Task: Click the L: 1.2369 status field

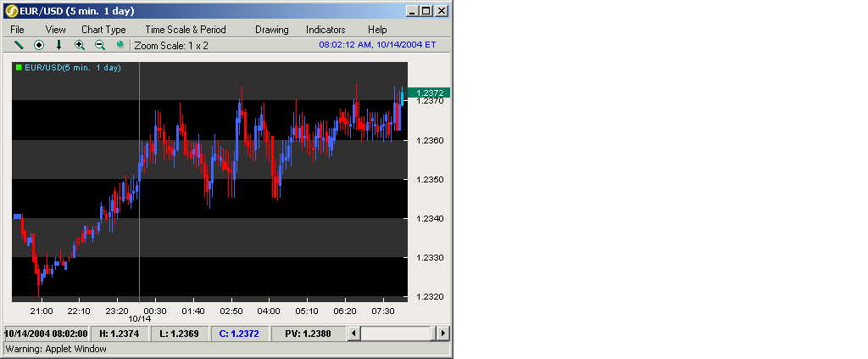Action: (179, 334)
